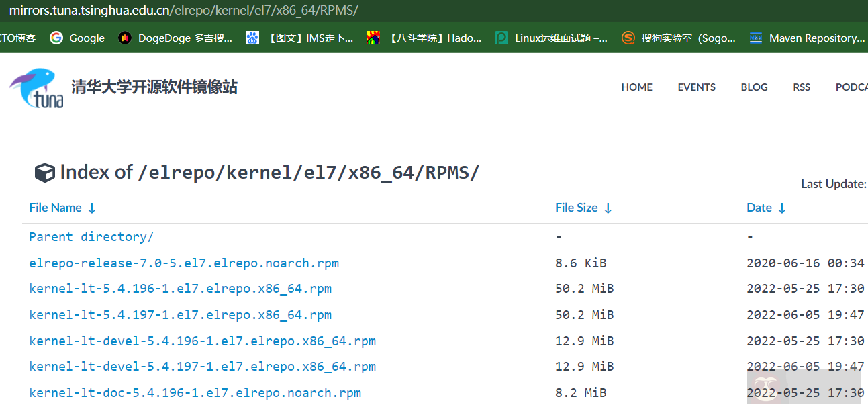Open the Google bookmark via its G icon
The height and width of the screenshot is (407, 868).
pyautogui.click(x=56, y=38)
